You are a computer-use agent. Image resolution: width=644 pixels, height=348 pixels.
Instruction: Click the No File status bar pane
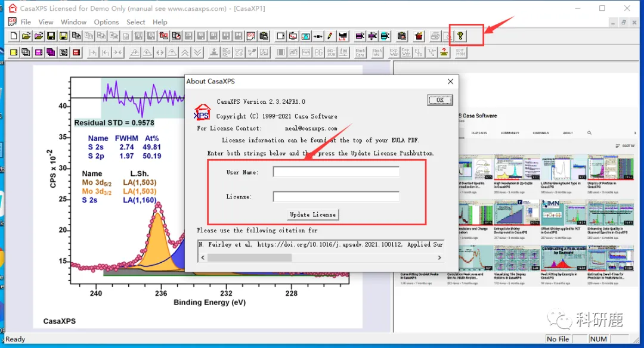pos(558,339)
